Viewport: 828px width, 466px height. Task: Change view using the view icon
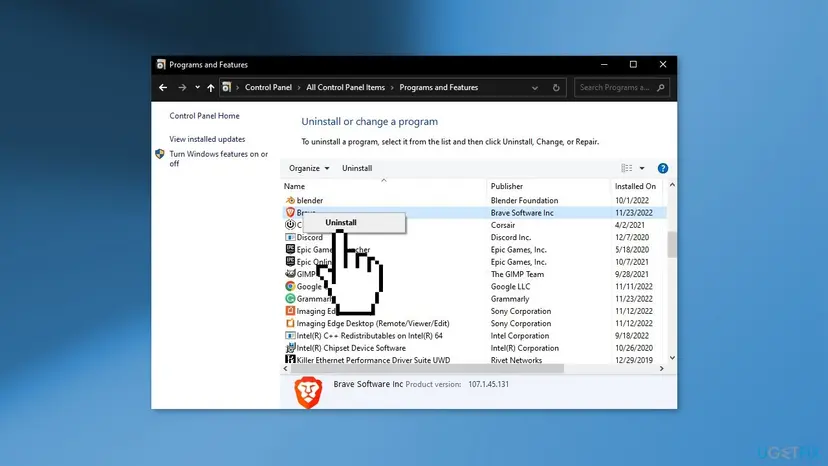[x=627, y=168]
